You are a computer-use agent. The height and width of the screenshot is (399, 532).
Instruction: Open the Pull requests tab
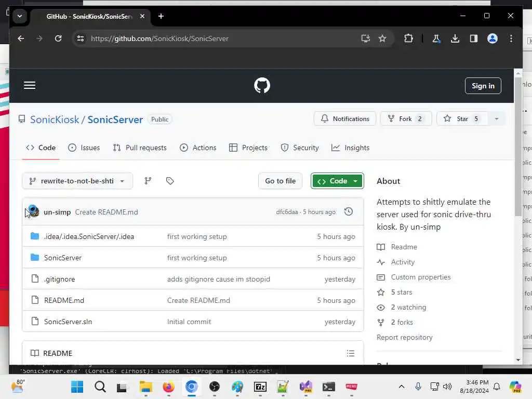point(140,148)
